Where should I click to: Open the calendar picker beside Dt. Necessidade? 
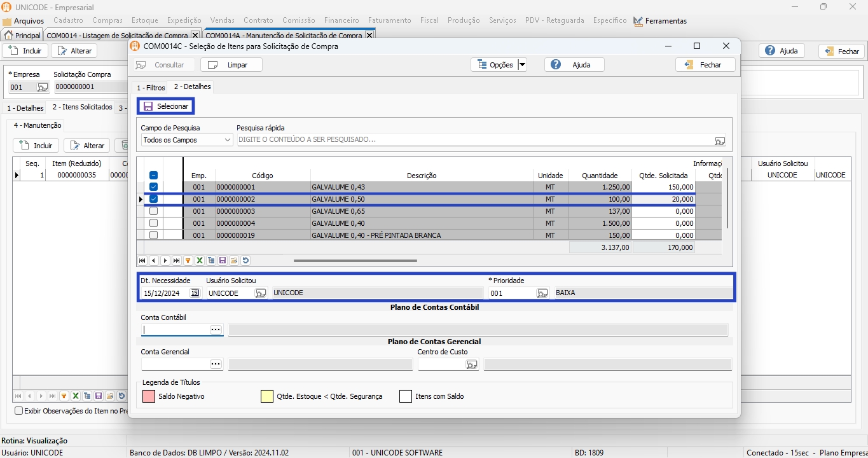195,293
